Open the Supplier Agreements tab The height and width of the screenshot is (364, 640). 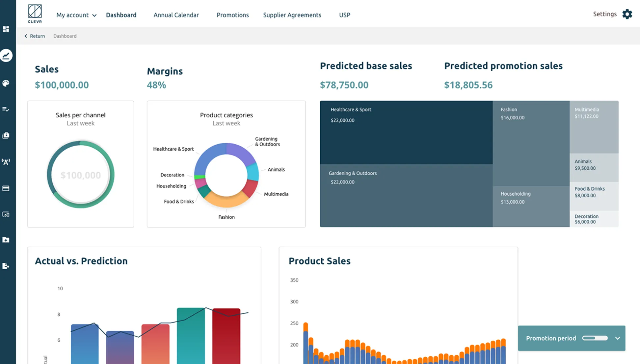(x=292, y=15)
